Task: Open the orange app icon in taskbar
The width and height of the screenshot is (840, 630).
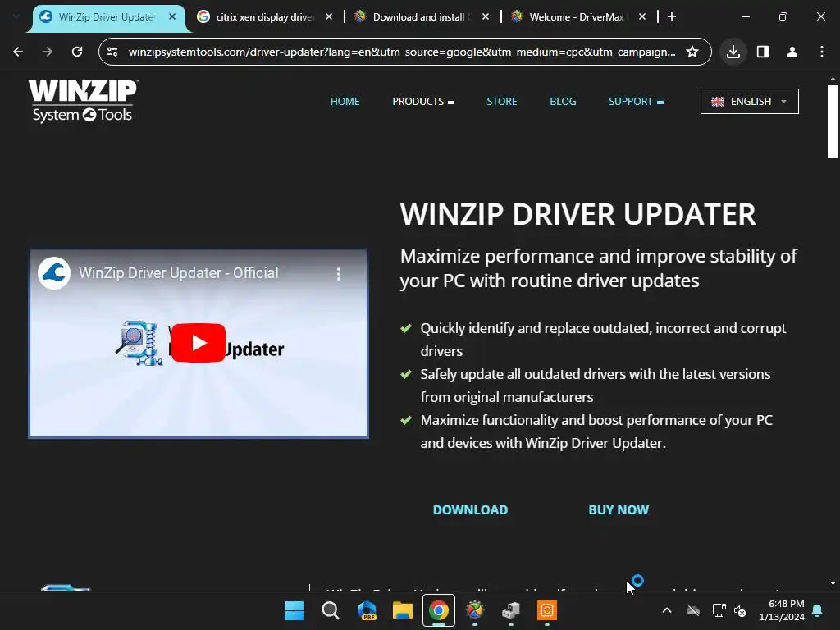Action: [547, 610]
